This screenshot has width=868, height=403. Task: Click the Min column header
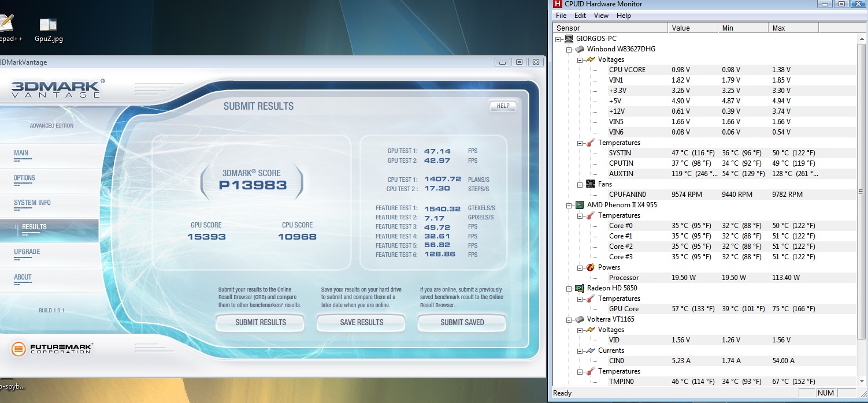[744, 28]
